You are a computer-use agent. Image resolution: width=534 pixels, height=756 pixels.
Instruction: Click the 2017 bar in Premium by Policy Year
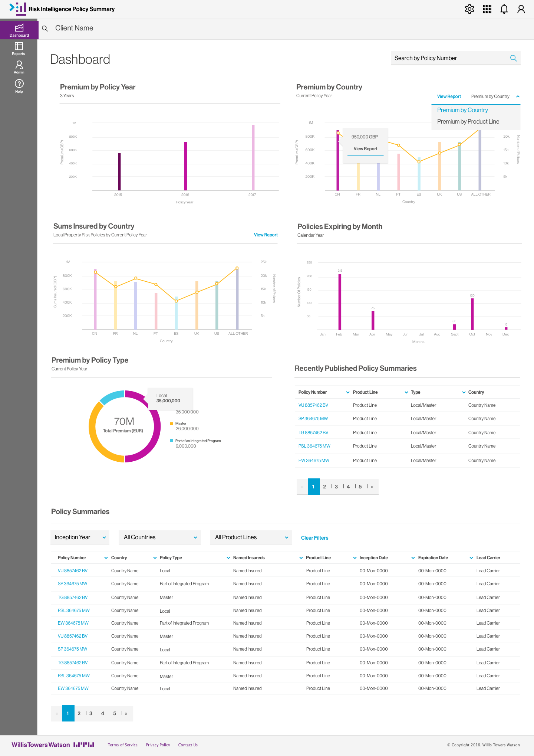[x=253, y=158]
